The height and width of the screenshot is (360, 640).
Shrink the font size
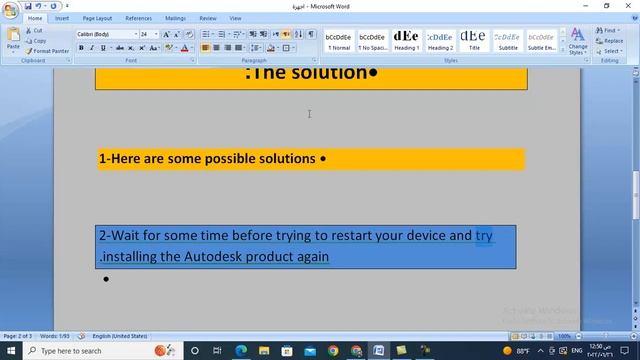pyautogui.click(x=177, y=35)
